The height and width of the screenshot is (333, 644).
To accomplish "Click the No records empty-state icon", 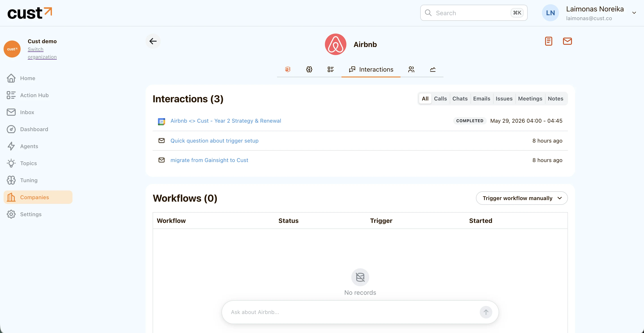I will pos(360,277).
